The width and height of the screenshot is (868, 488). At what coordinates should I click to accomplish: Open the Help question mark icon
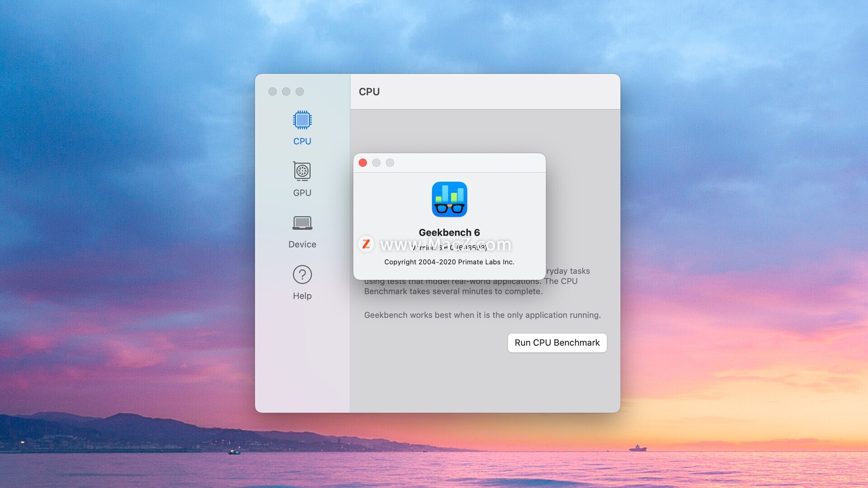pos(302,274)
